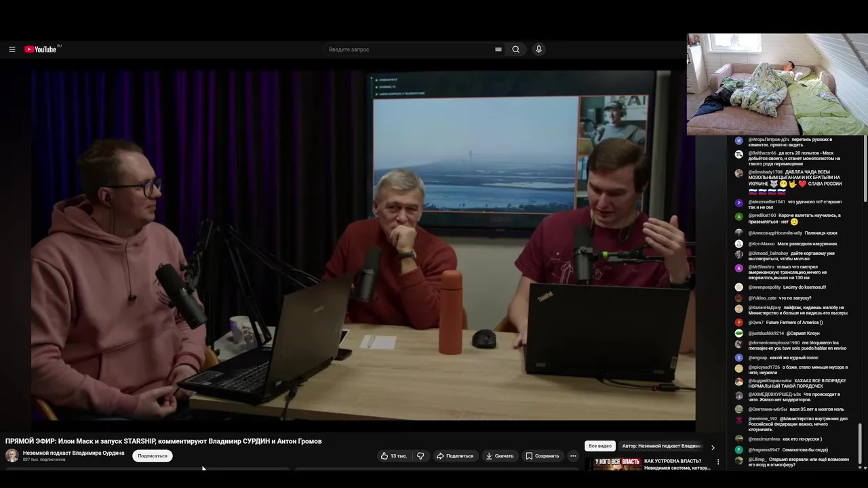Open @ИгорьПетров-д2ч chat avatar

(x=738, y=141)
